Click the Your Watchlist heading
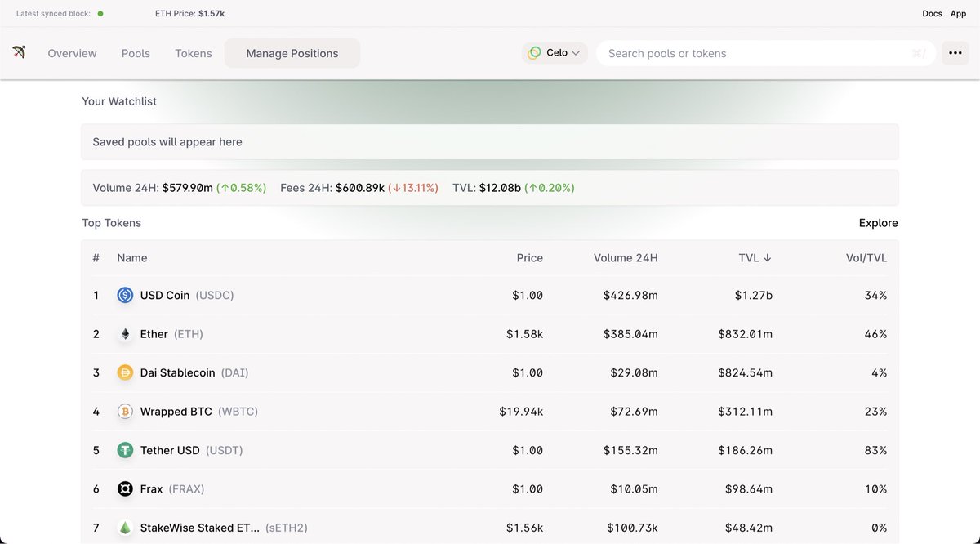 click(119, 101)
